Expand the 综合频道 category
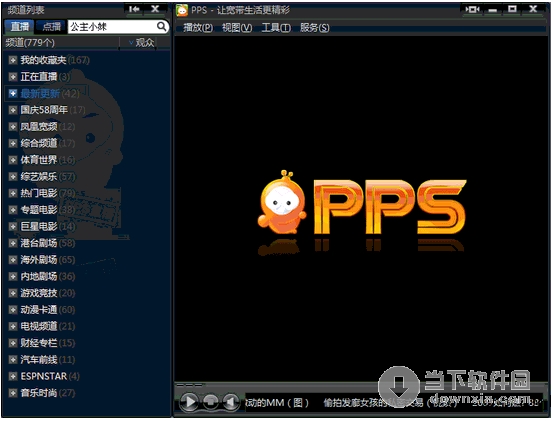This screenshot has width=554, height=421. pos(13,143)
